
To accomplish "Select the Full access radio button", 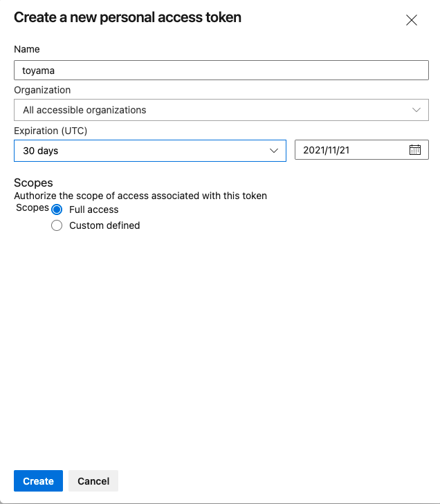I will [57, 209].
